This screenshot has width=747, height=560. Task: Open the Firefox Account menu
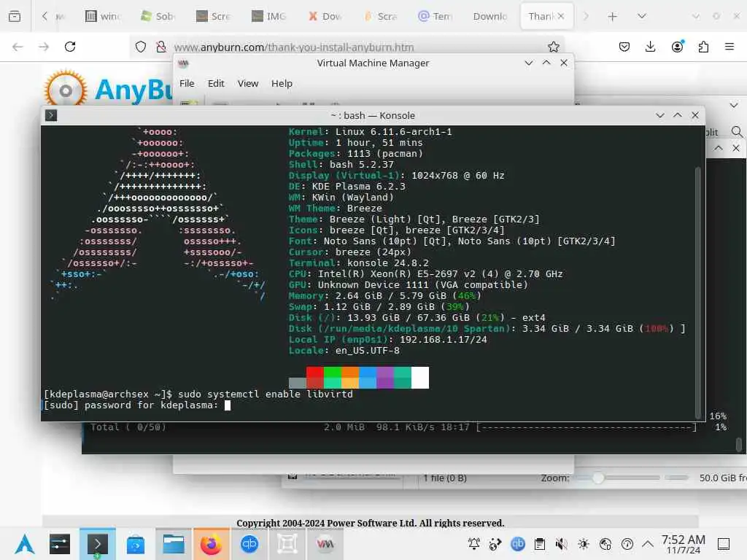[678, 47]
